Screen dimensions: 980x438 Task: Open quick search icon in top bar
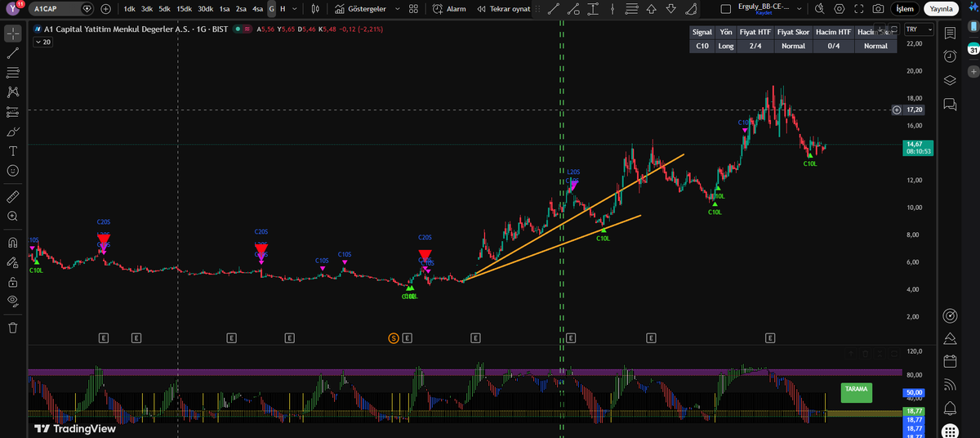(x=820, y=9)
